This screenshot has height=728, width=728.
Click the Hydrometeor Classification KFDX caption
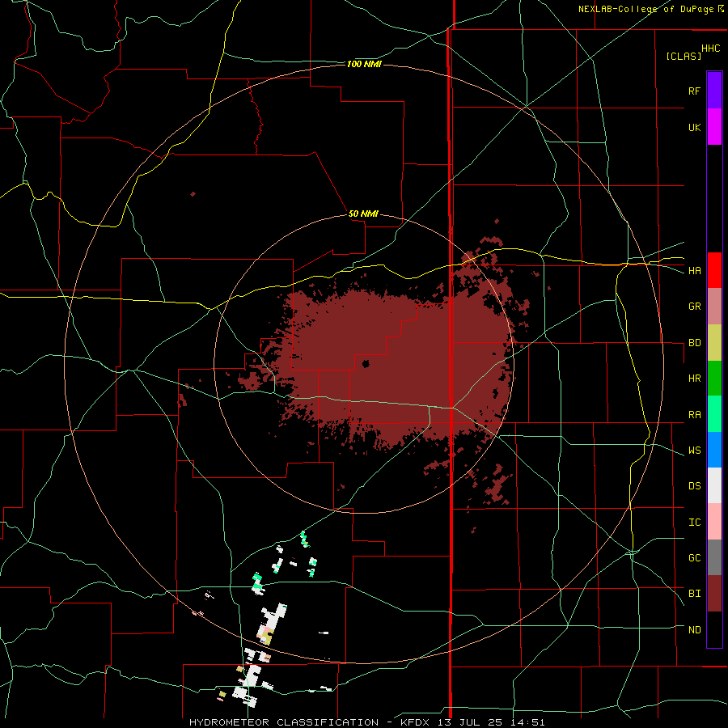click(x=366, y=722)
